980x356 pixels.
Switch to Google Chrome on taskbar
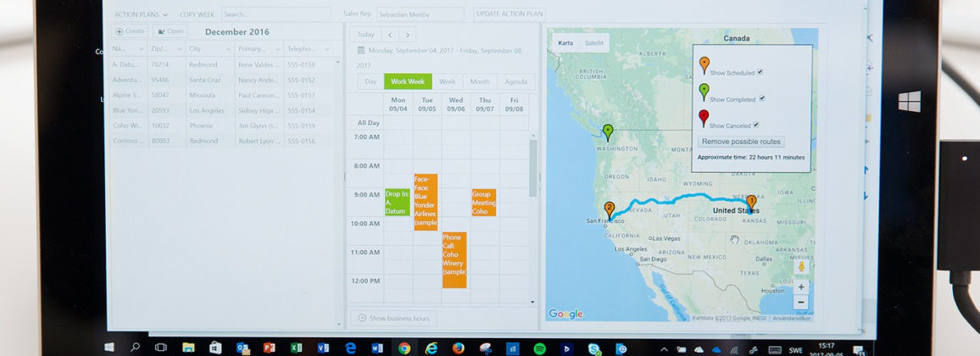click(x=404, y=348)
